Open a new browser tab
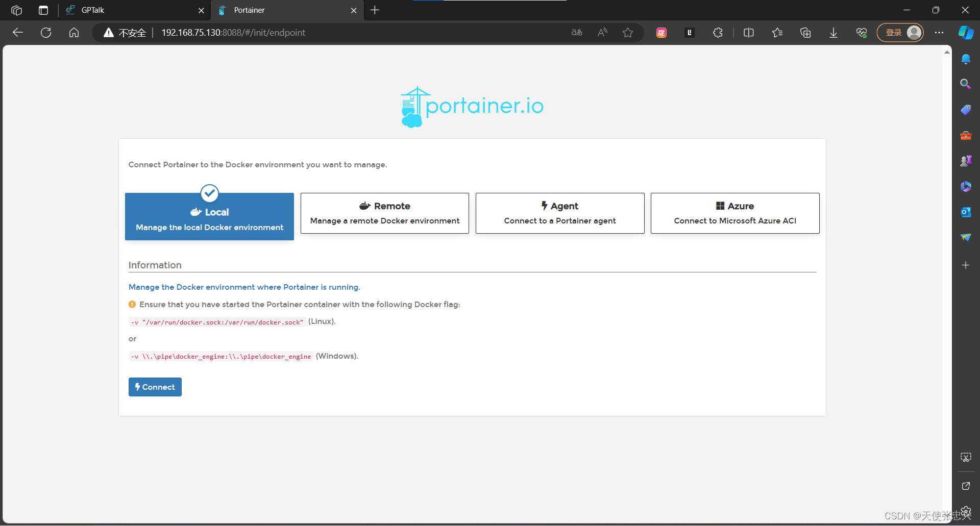The height and width of the screenshot is (526, 980). tap(375, 10)
